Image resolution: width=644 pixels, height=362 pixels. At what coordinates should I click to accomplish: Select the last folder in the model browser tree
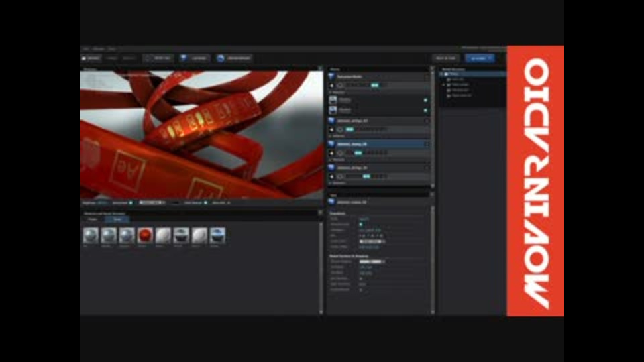tap(459, 95)
